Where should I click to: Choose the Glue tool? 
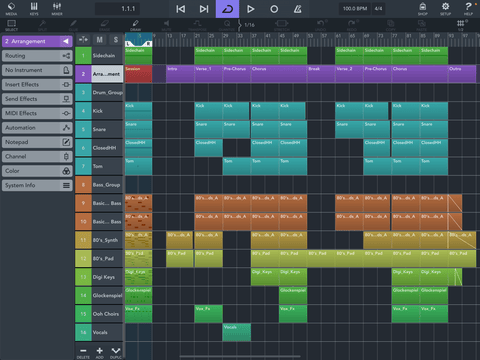pyautogui.click(x=73, y=25)
